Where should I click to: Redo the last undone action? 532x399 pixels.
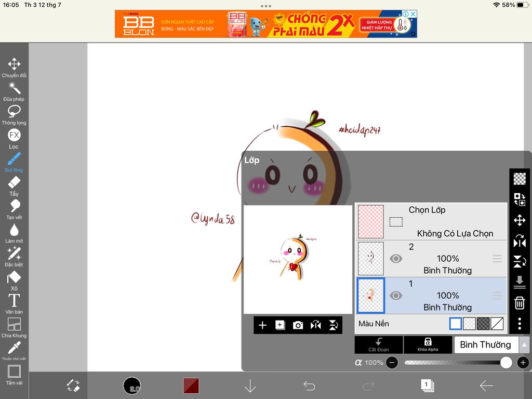coord(368,386)
